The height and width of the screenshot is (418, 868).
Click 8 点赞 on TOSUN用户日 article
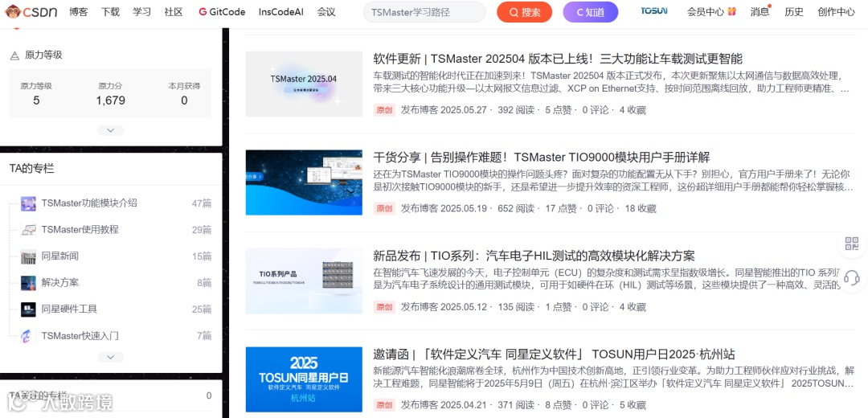[558, 406]
